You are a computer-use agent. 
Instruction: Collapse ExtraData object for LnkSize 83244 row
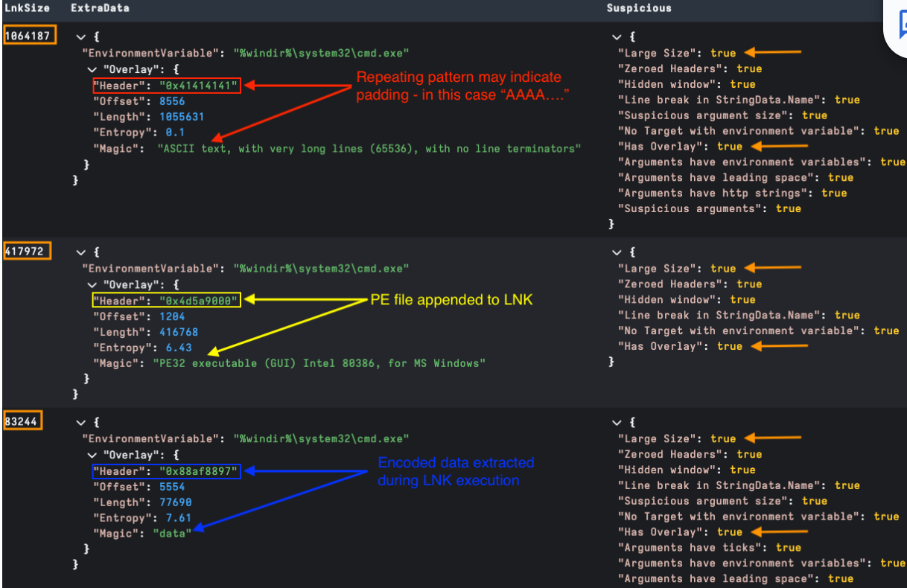(x=80, y=423)
